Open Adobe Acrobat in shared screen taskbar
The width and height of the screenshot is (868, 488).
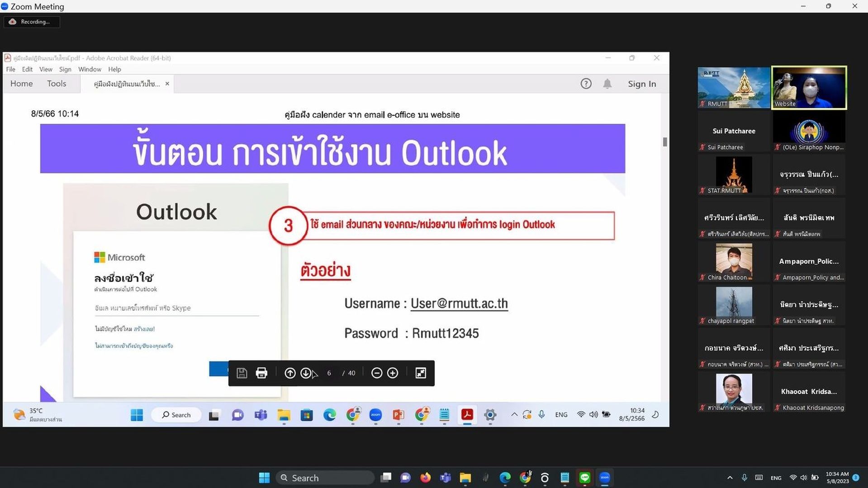click(467, 415)
